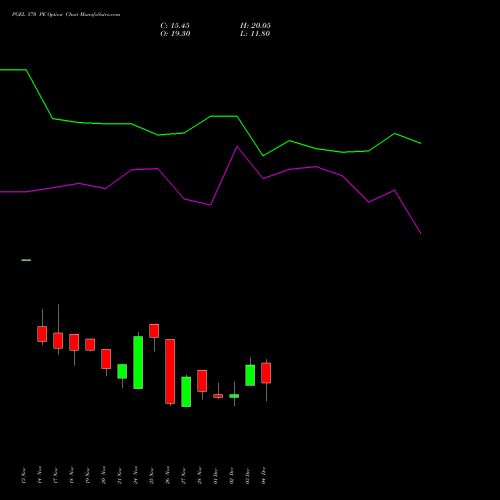The width and height of the screenshot is (500, 500).
Task: Select the red candle for 25 Nov
Action: [154, 331]
